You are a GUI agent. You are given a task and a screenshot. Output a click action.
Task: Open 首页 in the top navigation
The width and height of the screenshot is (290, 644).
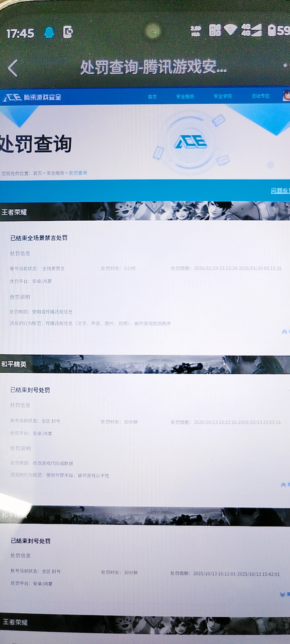tap(152, 97)
